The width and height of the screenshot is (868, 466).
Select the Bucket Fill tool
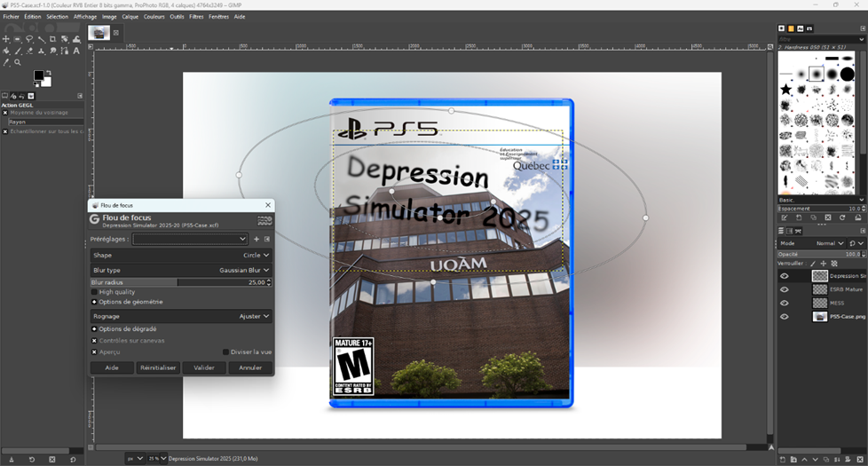click(x=6, y=51)
